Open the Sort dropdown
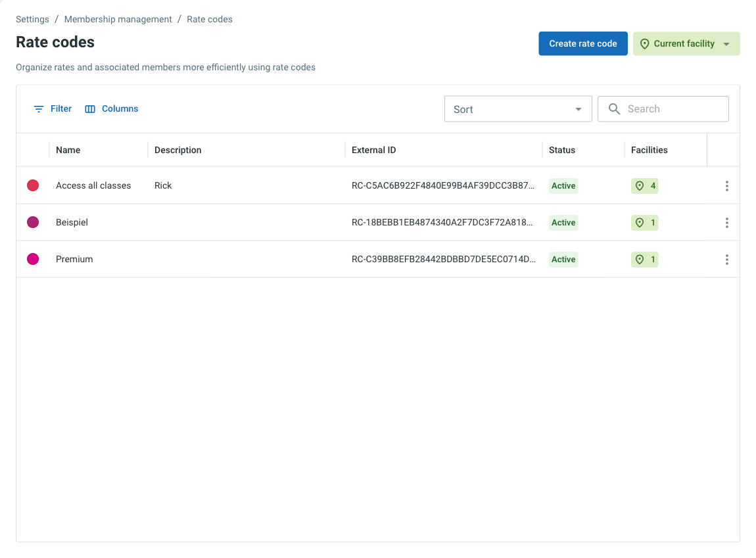This screenshot has width=756, height=558. (518, 109)
